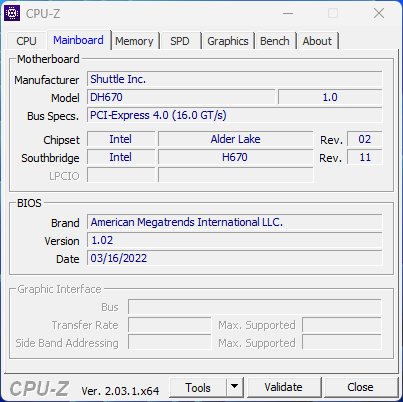This screenshot has height=402, width=403.
Task: Click the version text Ver. 2.03.1.x64
Action: point(120,391)
